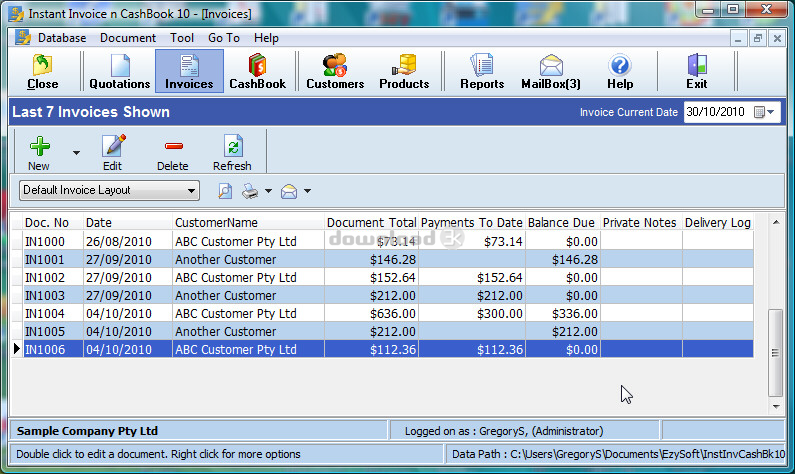The image size is (795, 474).
Task: Open the Products catalog
Action: 404,71
